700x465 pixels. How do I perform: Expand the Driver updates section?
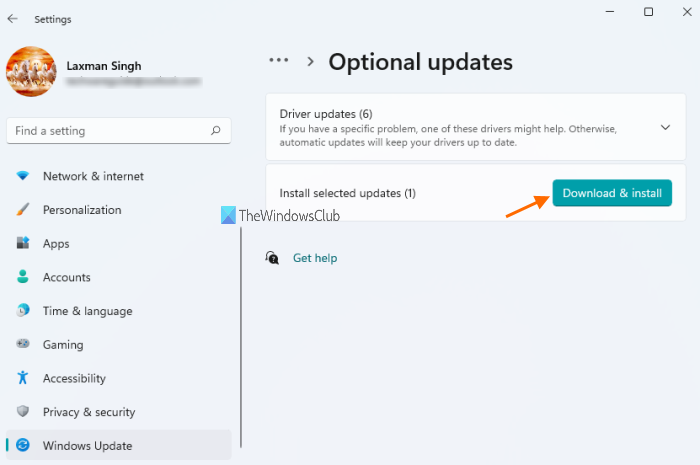(666, 127)
